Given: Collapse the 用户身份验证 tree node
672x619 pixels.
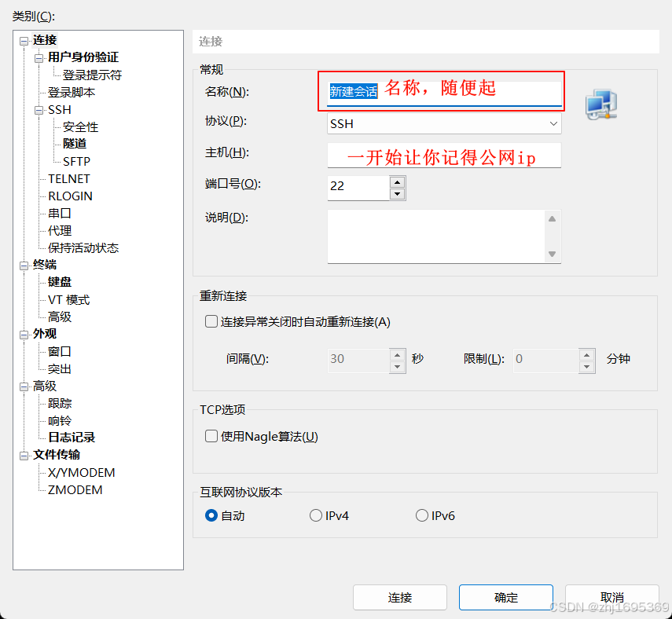Looking at the screenshot, I should (x=39, y=58).
